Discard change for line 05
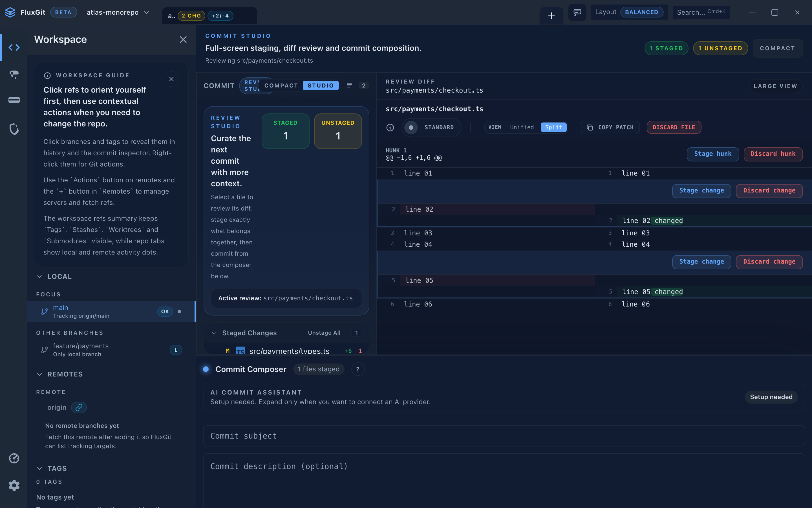812x508 pixels. click(769, 262)
